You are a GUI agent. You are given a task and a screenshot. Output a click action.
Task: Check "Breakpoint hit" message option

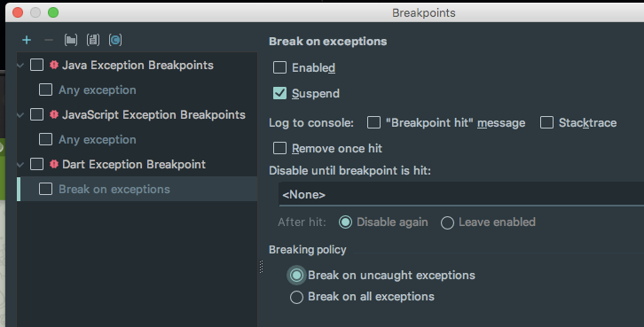tap(373, 122)
